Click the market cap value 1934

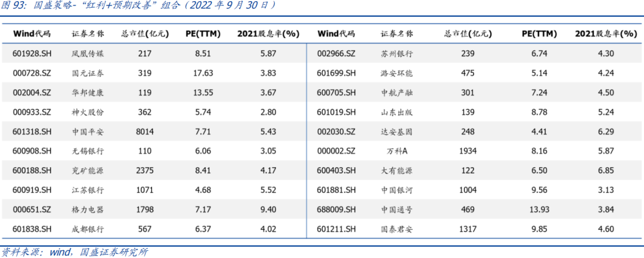pyautogui.click(x=467, y=151)
